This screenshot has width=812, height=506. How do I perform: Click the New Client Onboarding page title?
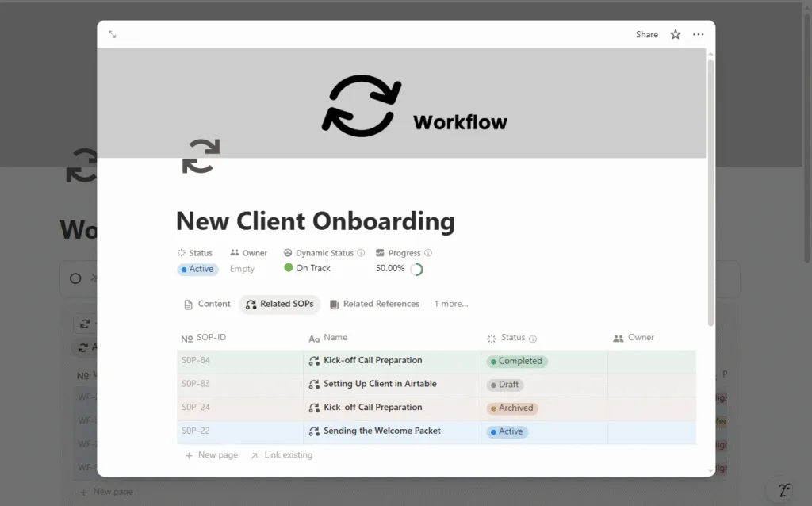pyautogui.click(x=315, y=221)
